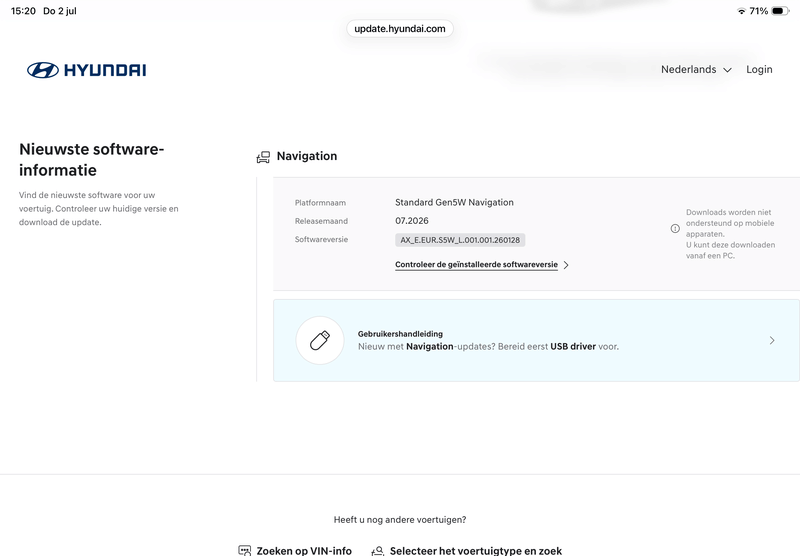Select the Standard Gen5W Navigation text
This screenshot has width=800, height=556.
coord(454,203)
